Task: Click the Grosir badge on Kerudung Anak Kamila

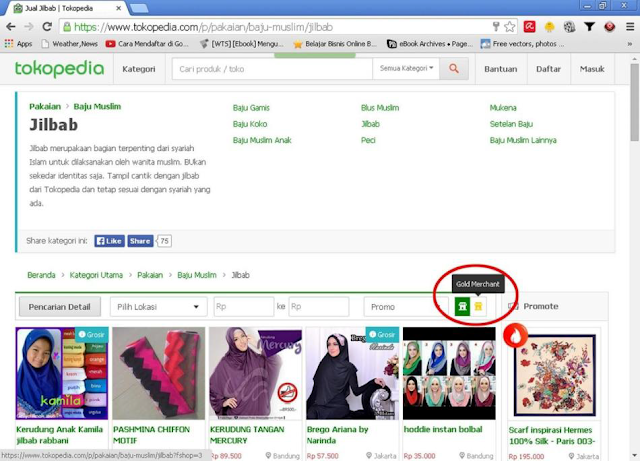Action: [92, 334]
